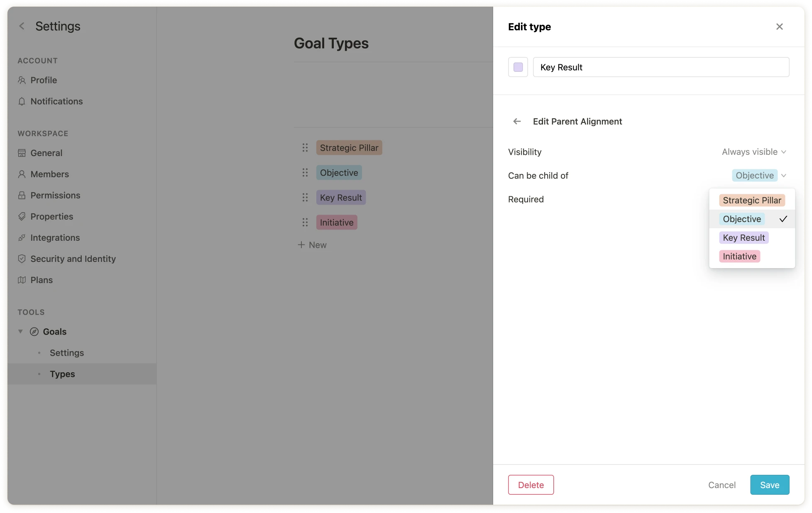
Task: Click the Permissions lock icon
Action: coord(22,195)
